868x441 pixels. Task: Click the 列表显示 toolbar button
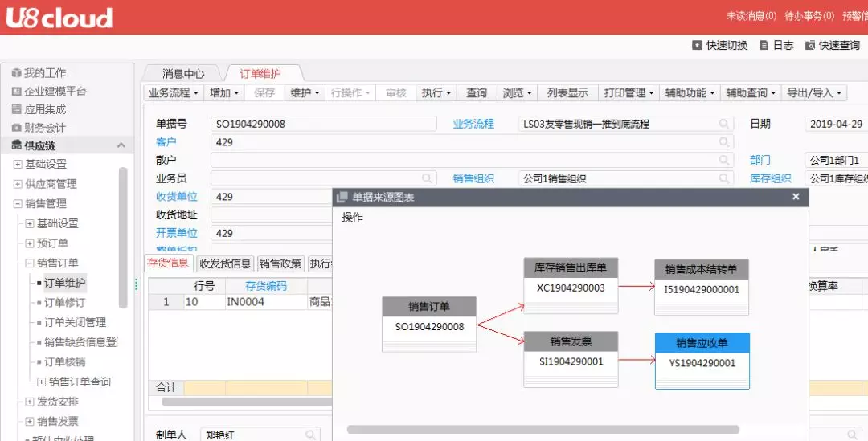click(x=568, y=92)
